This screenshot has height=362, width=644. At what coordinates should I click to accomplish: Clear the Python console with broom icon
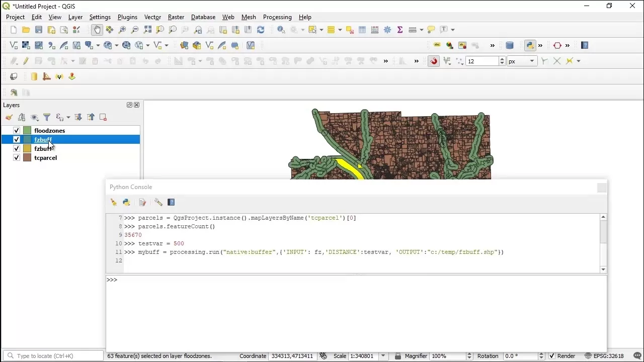tap(114, 202)
